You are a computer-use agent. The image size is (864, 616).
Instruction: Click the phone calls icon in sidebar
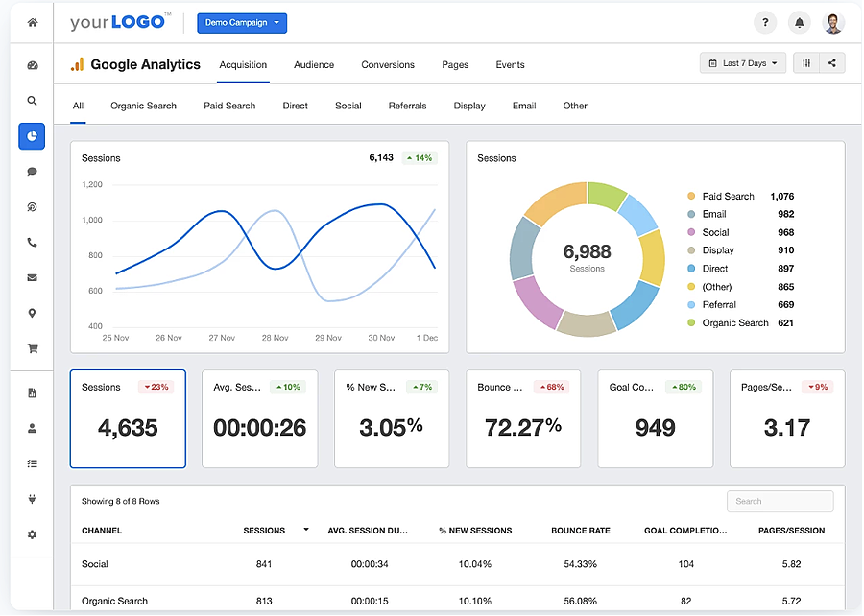click(32, 242)
